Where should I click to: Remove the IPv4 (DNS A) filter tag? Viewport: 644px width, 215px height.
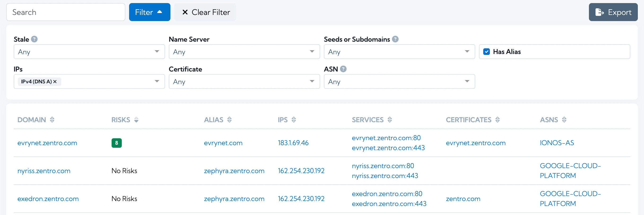coord(55,82)
